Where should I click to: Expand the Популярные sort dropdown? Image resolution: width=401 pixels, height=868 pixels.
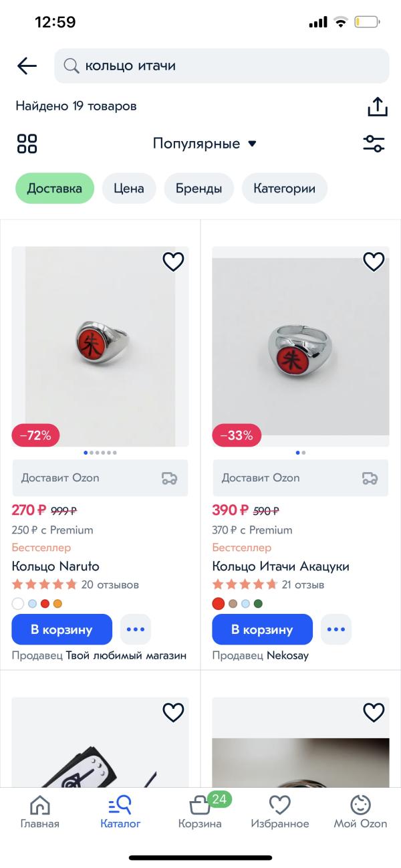tap(204, 144)
